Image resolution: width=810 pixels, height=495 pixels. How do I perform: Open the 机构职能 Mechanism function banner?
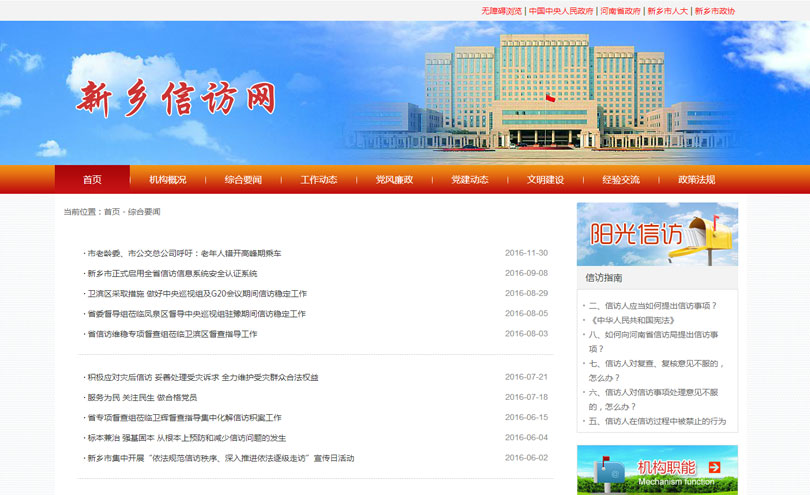click(657, 470)
